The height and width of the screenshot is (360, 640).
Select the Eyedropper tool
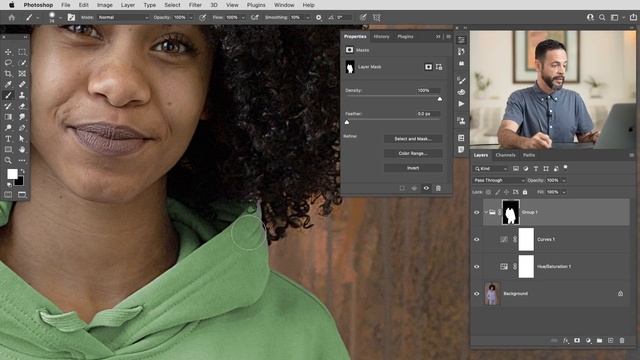tap(8, 84)
